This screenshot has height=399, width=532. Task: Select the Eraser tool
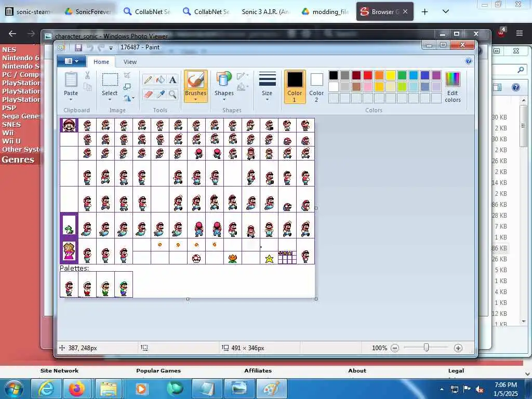pyautogui.click(x=148, y=94)
